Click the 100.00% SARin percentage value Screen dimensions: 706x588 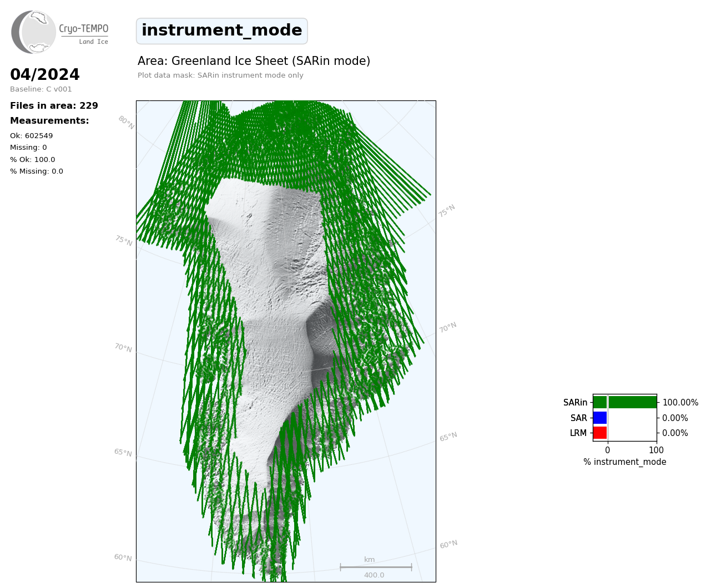(680, 403)
